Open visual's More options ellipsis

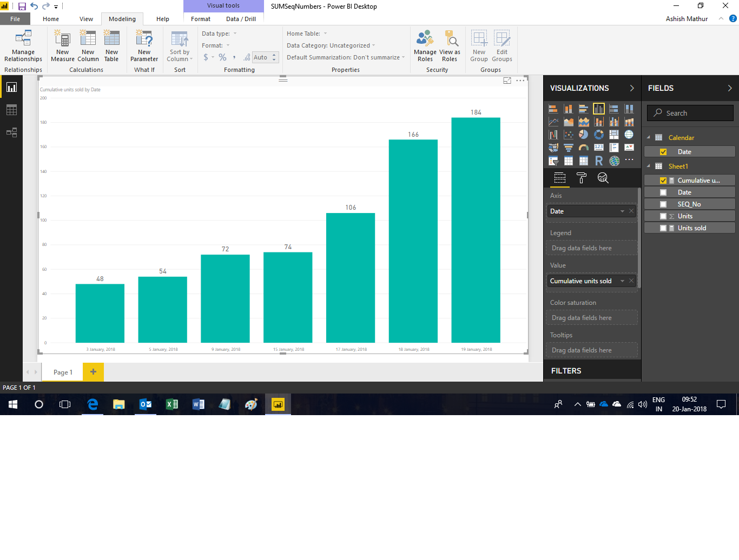point(520,81)
